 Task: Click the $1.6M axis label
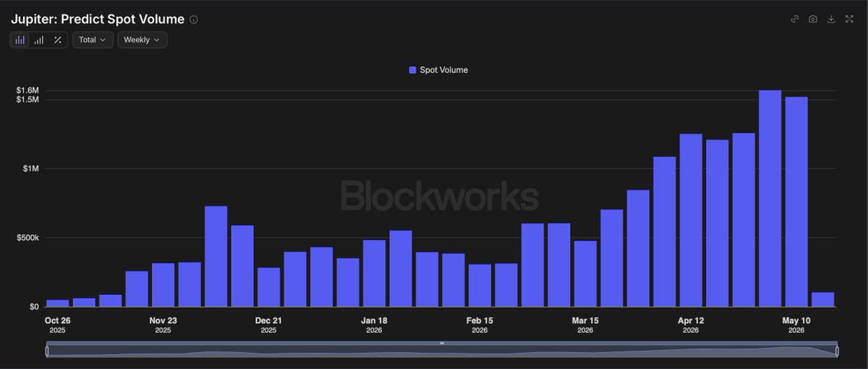pyautogui.click(x=27, y=90)
